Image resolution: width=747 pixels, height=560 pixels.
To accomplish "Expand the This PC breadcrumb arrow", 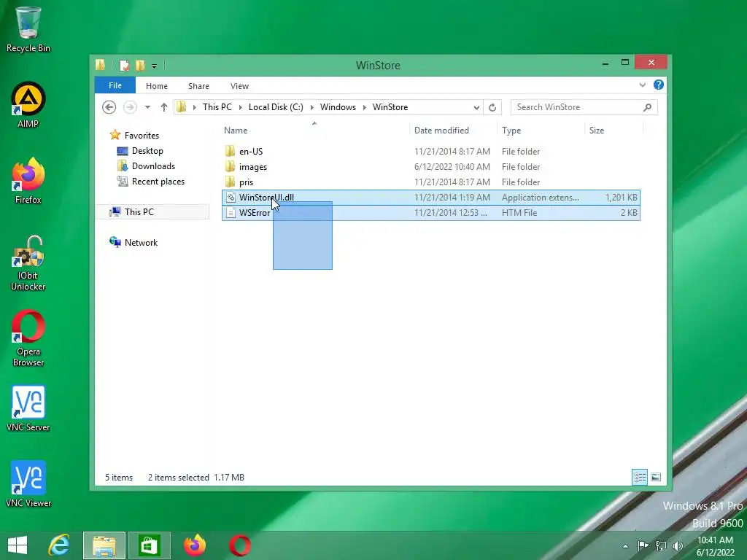I will [240, 108].
